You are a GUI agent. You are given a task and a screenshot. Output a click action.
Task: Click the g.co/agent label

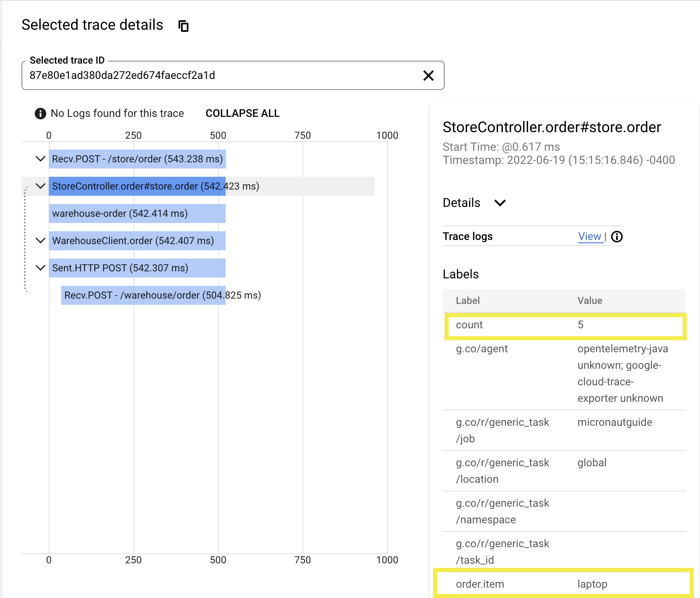(482, 349)
